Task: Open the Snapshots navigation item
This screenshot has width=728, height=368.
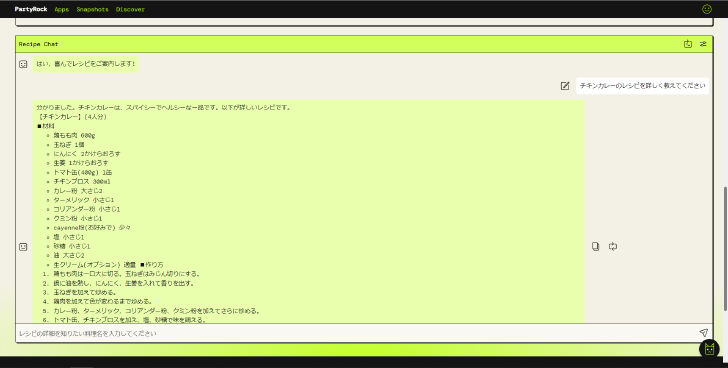Action: coord(92,9)
